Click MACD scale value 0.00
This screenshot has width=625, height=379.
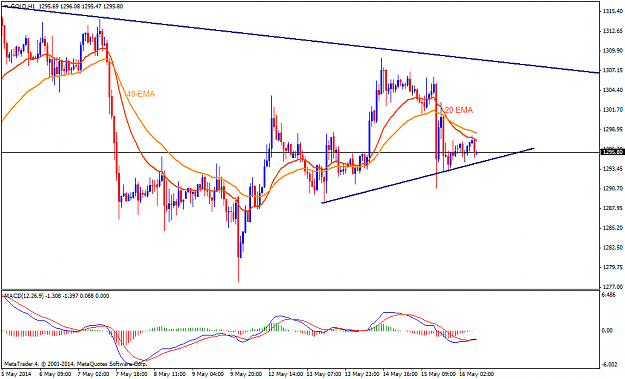click(x=607, y=331)
